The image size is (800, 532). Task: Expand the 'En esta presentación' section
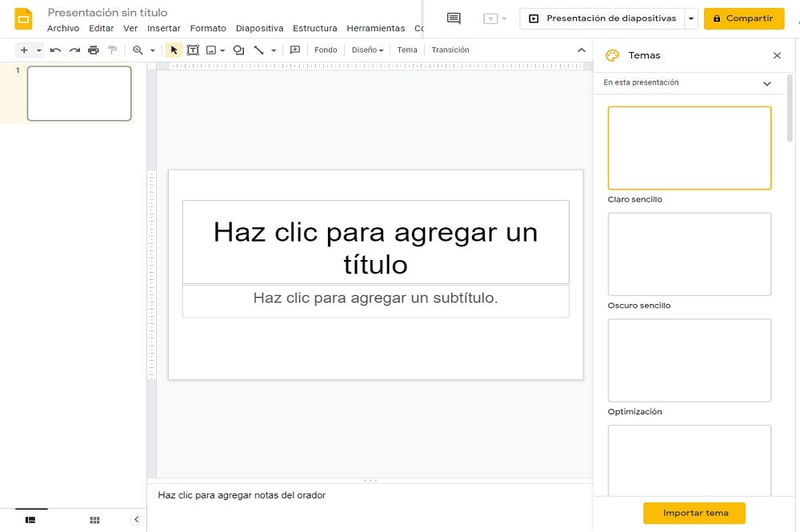pos(766,83)
